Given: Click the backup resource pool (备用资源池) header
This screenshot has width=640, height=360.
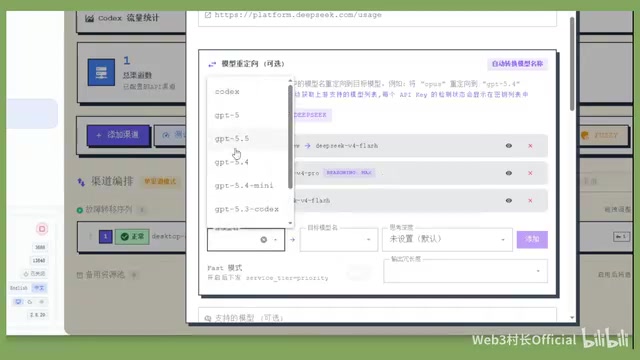Looking at the screenshot, I should click(105, 275).
